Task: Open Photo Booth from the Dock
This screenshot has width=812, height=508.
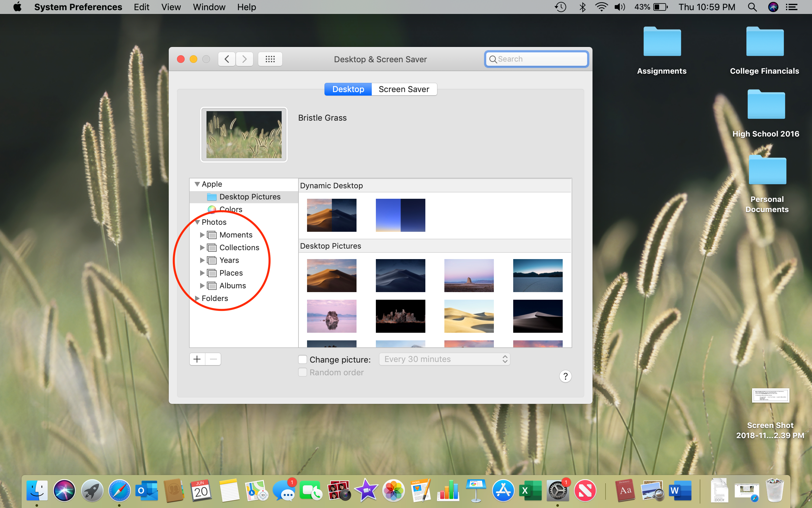Action: click(x=338, y=491)
